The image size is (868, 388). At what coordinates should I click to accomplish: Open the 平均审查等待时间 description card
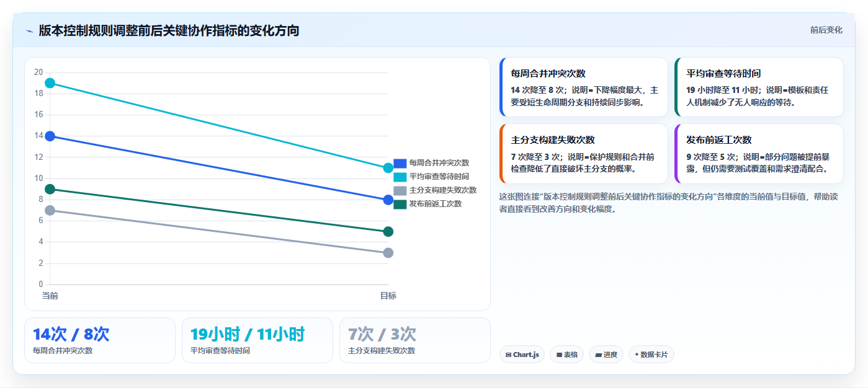(759, 87)
